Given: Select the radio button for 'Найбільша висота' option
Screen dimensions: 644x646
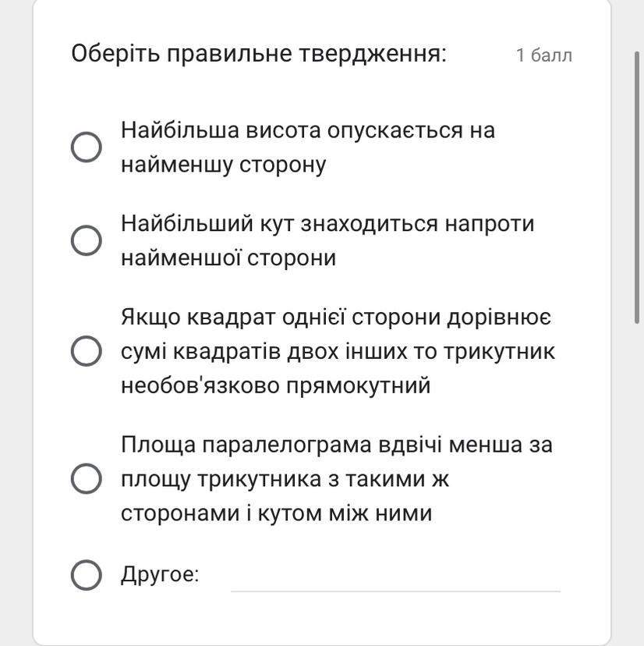Looking at the screenshot, I should pyautogui.click(x=87, y=147).
